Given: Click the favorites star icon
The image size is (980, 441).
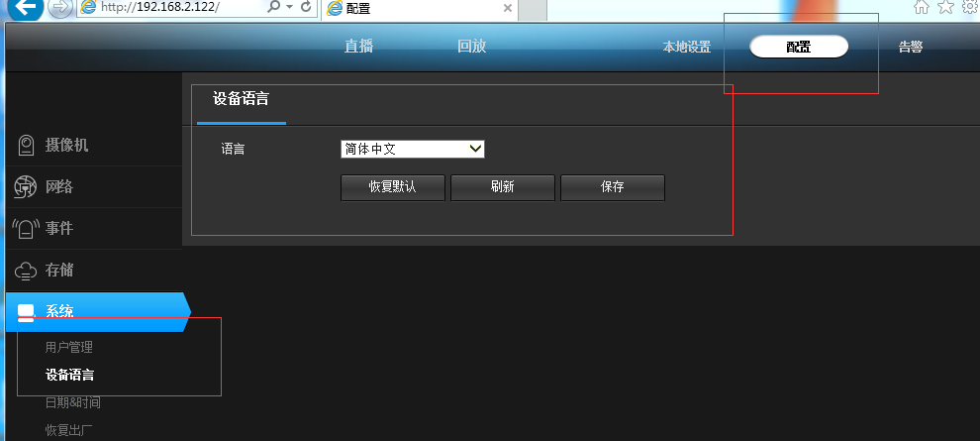Looking at the screenshot, I should (946, 7).
